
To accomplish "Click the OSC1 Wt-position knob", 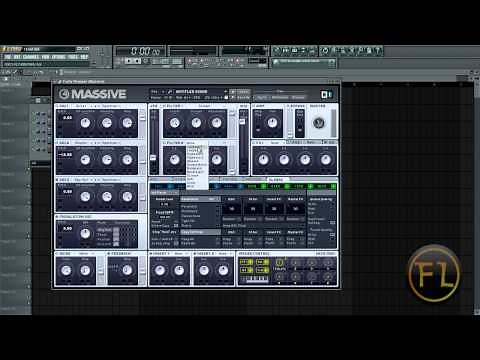I will click(x=85, y=123).
